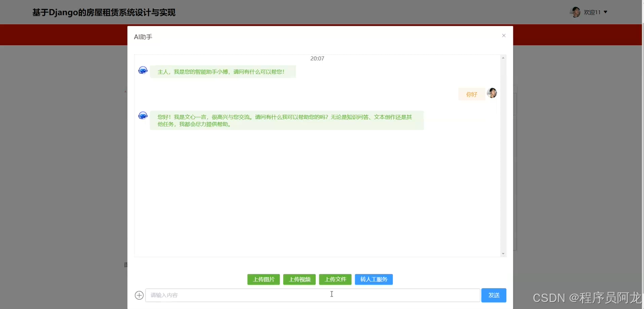Image resolution: width=644 pixels, height=309 pixels.
Task: Click chat scrollbar down arrow
Action: point(503,254)
